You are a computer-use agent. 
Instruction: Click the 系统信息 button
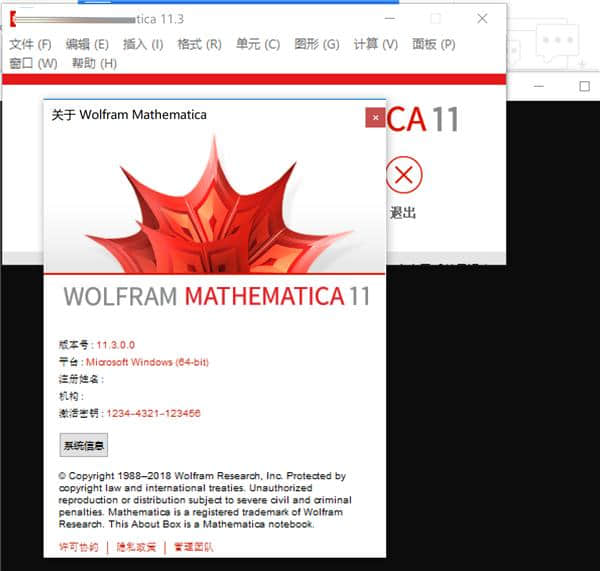83,445
